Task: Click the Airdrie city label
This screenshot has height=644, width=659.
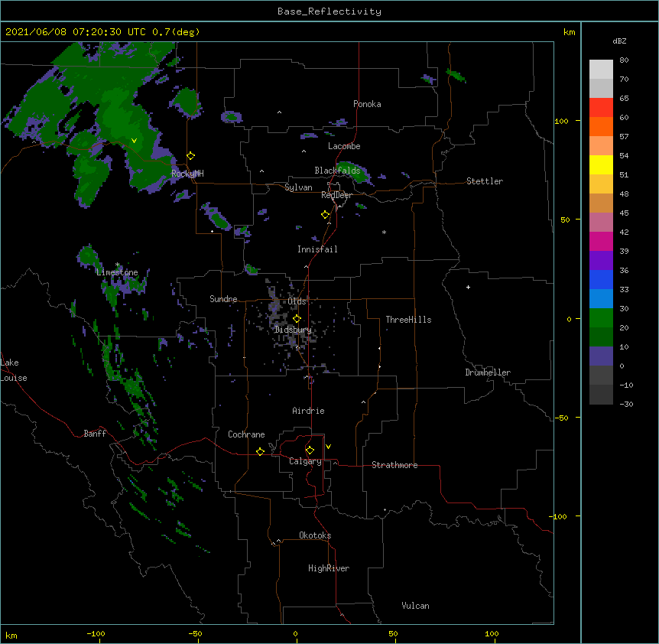Action: coord(308,411)
